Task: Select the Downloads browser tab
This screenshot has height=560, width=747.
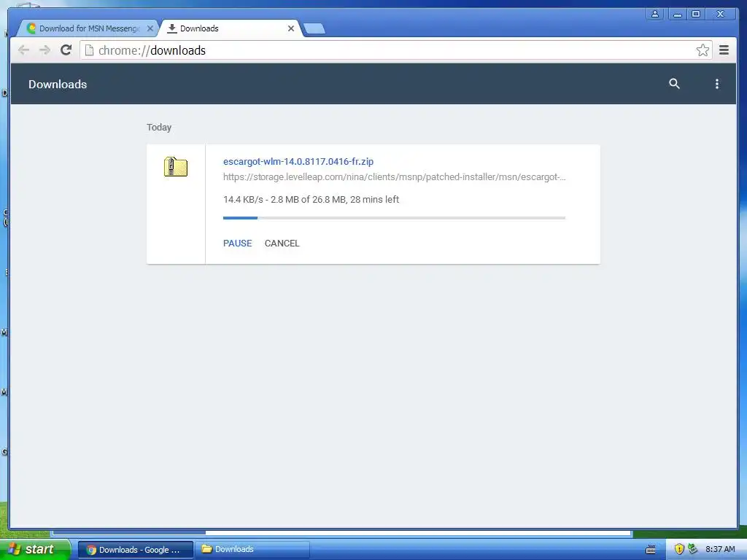Action: point(231,28)
